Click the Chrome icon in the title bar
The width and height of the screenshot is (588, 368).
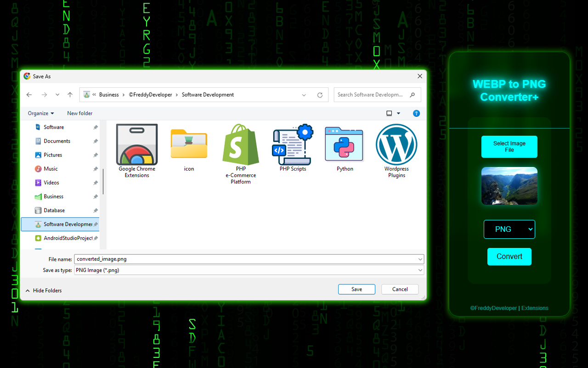pyautogui.click(x=27, y=76)
